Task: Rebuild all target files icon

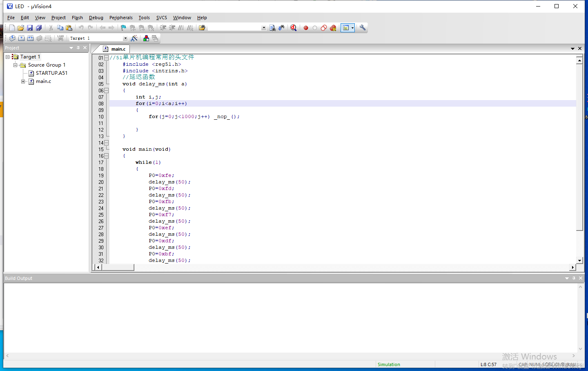Action: (x=31, y=38)
